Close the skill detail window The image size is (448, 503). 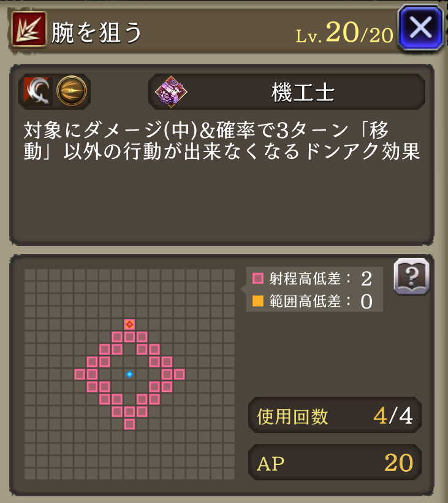pos(421,28)
